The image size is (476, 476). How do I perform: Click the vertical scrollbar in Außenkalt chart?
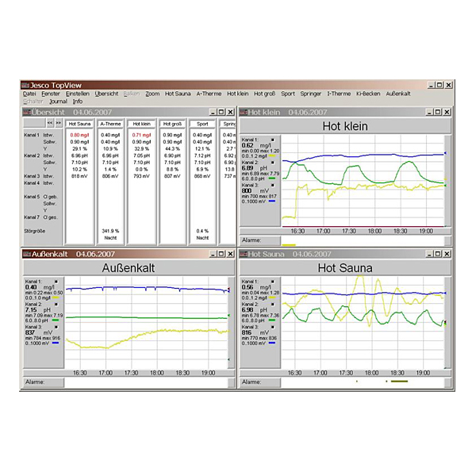[x=231, y=323]
